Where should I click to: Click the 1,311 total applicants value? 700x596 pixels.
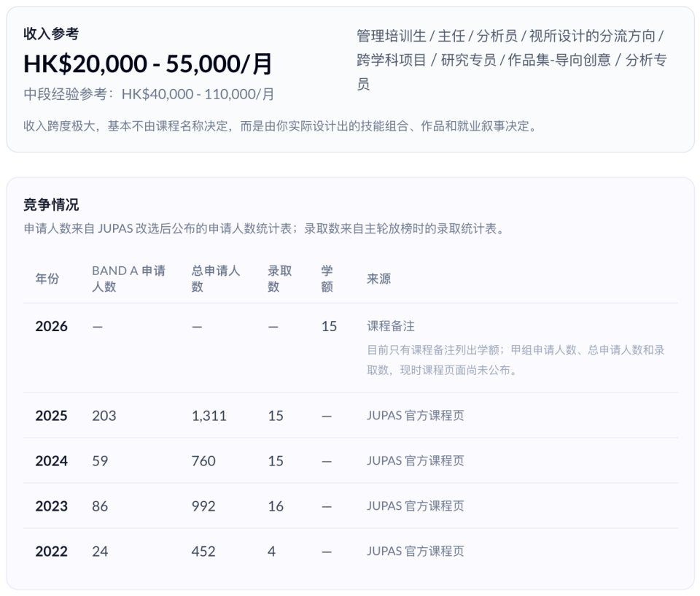(x=209, y=416)
